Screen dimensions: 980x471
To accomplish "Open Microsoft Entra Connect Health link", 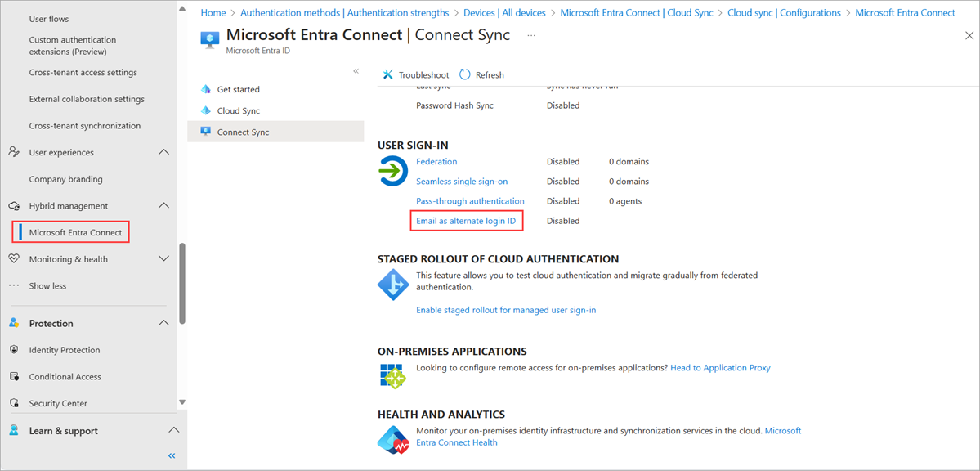I will tap(457, 442).
